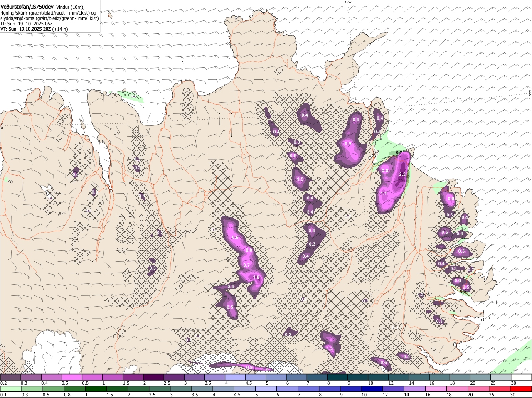Click the green rain patch over the northwest fjord
This screenshot has width=532, height=398.
coord(130,96)
